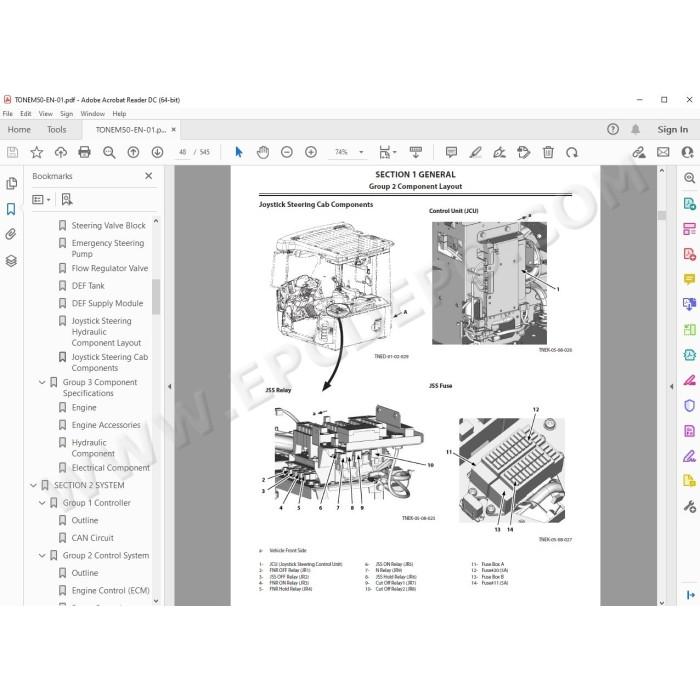Image resolution: width=700 pixels, height=700 pixels.
Task: Open the Help question mark icon
Action: pyautogui.click(x=613, y=129)
